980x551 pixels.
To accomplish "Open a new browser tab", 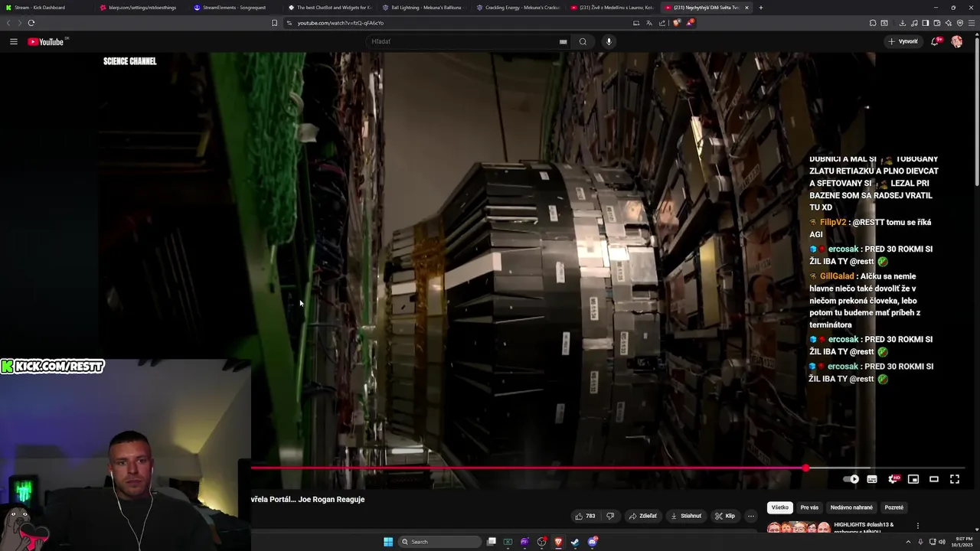I will pyautogui.click(x=760, y=8).
